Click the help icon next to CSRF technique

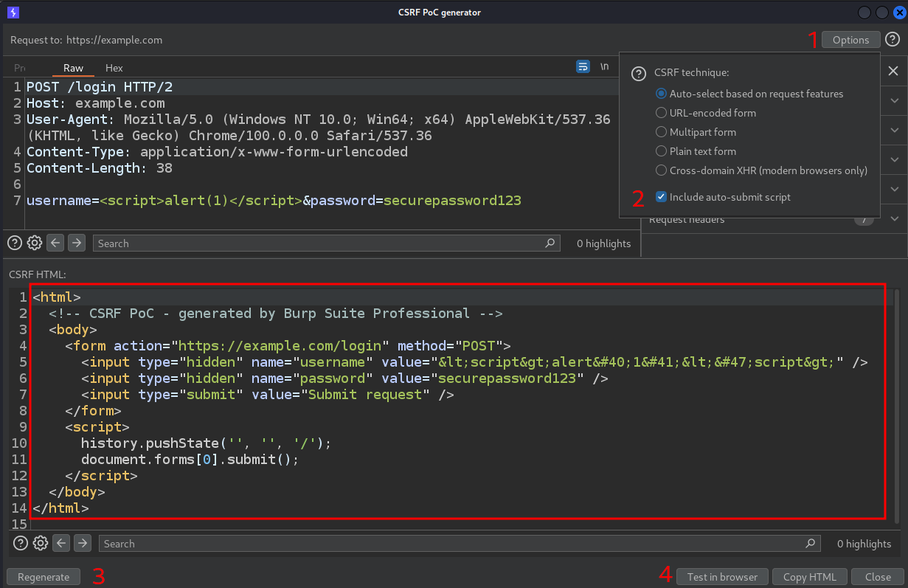pos(640,73)
